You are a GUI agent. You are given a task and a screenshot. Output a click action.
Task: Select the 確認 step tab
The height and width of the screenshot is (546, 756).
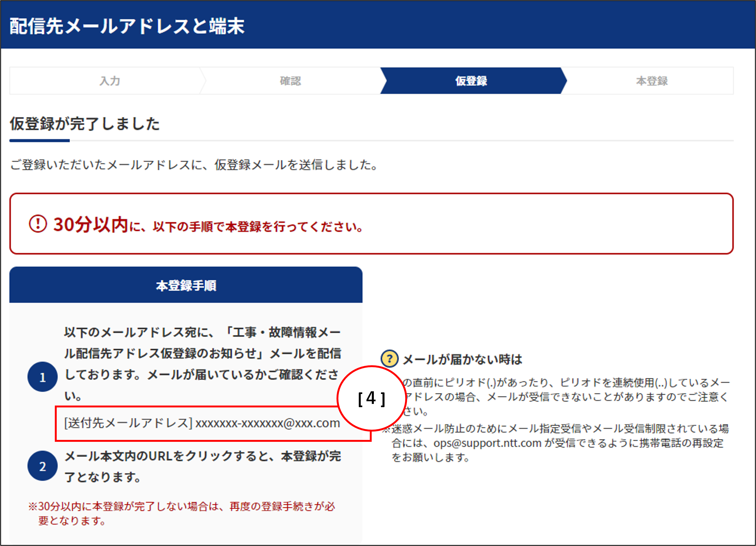point(290,81)
